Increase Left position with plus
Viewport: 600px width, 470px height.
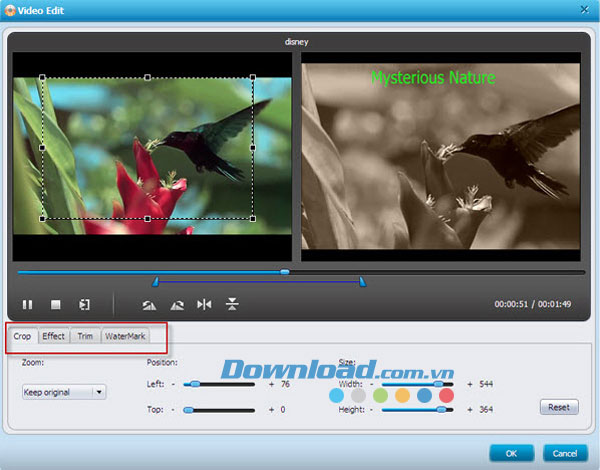click(x=271, y=384)
